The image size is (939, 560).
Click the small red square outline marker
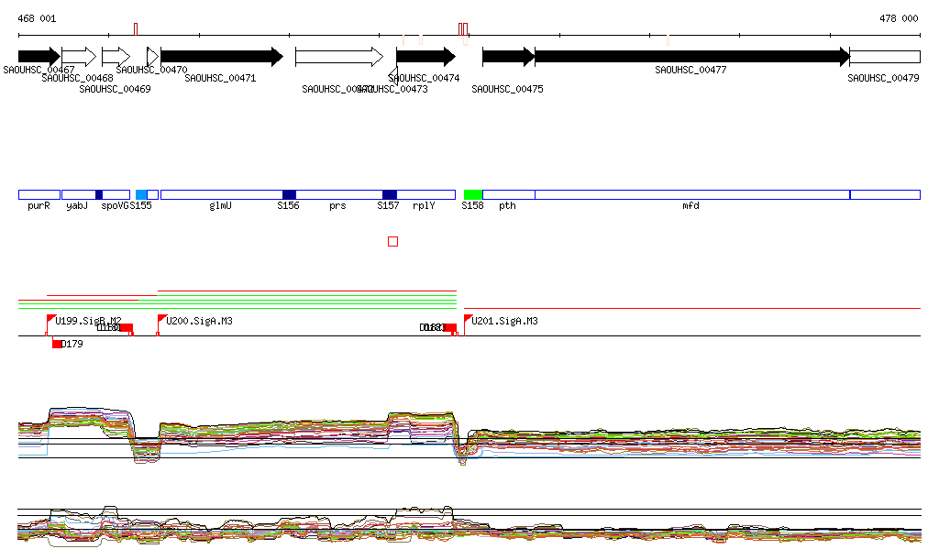pyautogui.click(x=393, y=241)
